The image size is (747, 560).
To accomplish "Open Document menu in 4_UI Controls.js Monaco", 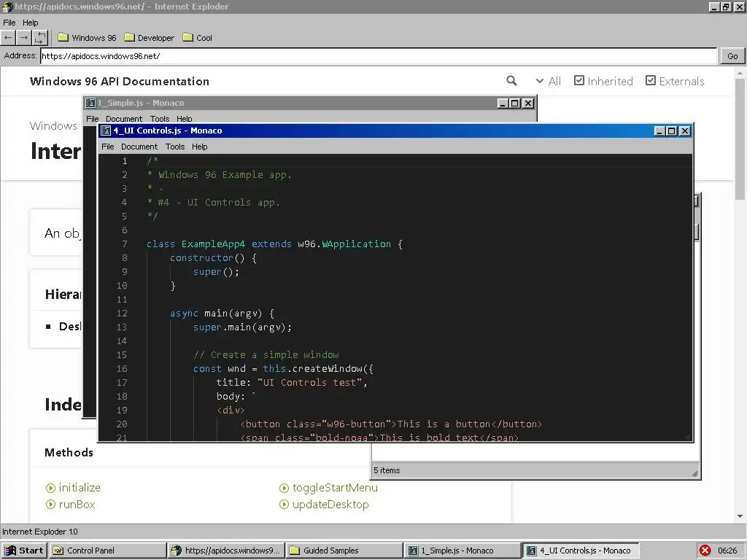I will point(139,147).
